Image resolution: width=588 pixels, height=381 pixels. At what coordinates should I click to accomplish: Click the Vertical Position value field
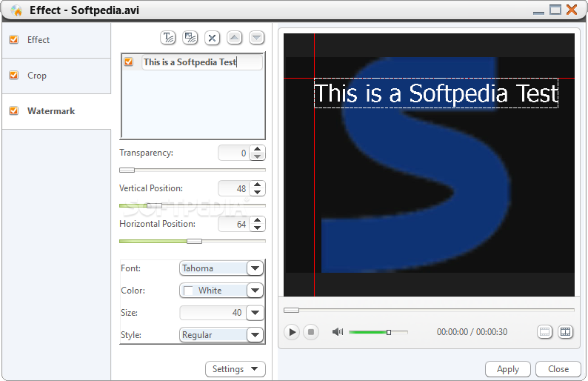(x=234, y=188)
